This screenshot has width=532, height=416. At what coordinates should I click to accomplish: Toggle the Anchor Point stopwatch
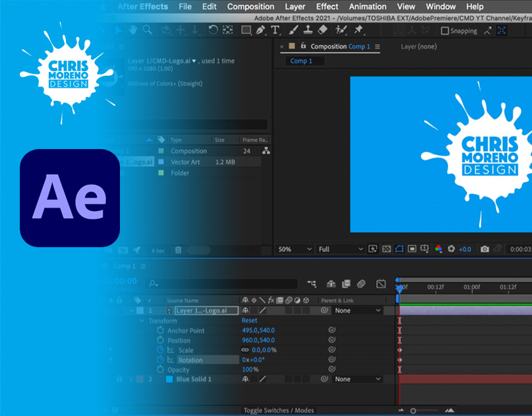pyautogui.click(x=160, y=330)
